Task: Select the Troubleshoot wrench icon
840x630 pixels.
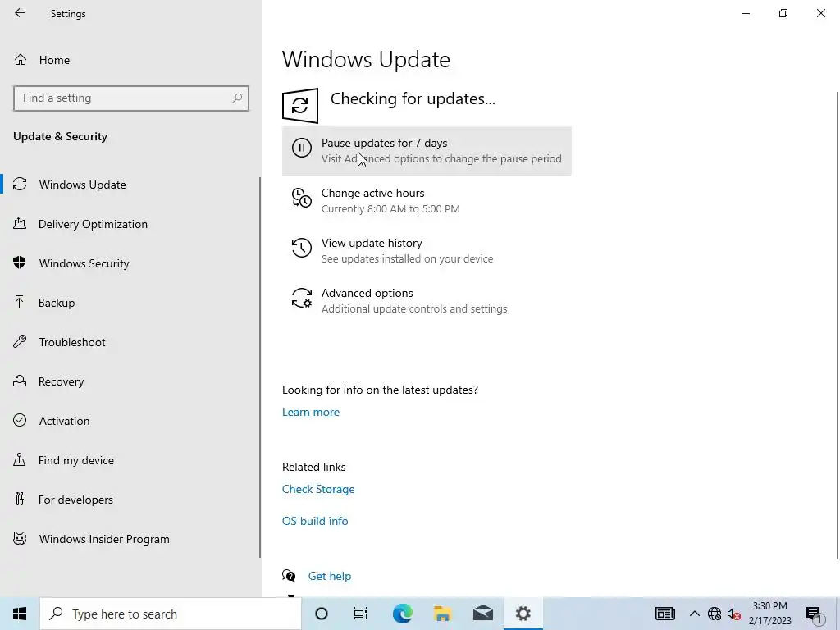Action: tap(20, 342)
